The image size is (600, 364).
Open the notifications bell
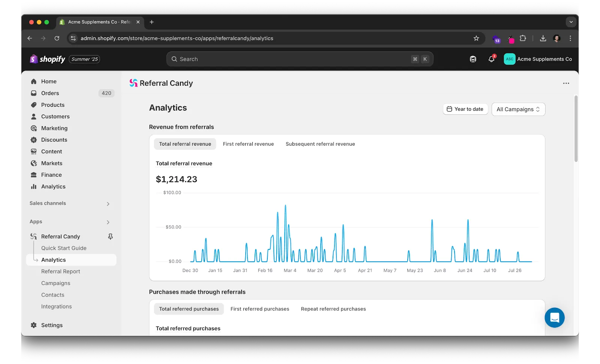(x=491, y=59)
